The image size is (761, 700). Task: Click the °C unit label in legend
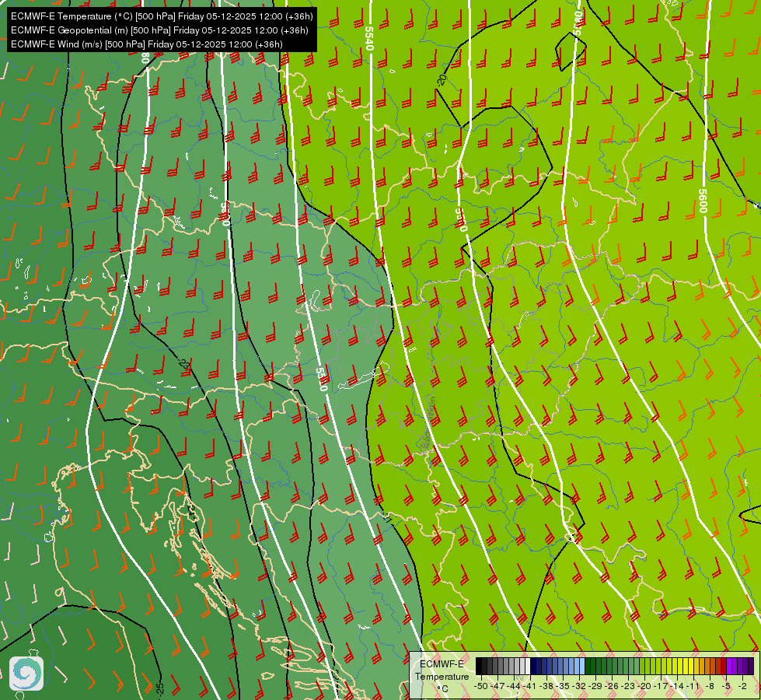tap(442, 689)
